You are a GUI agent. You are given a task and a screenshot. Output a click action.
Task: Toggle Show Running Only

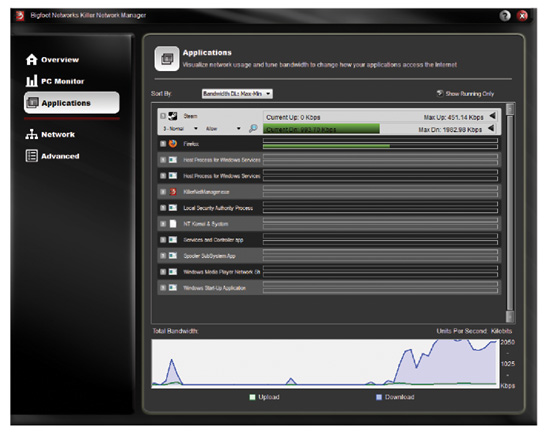coord(440,93)
